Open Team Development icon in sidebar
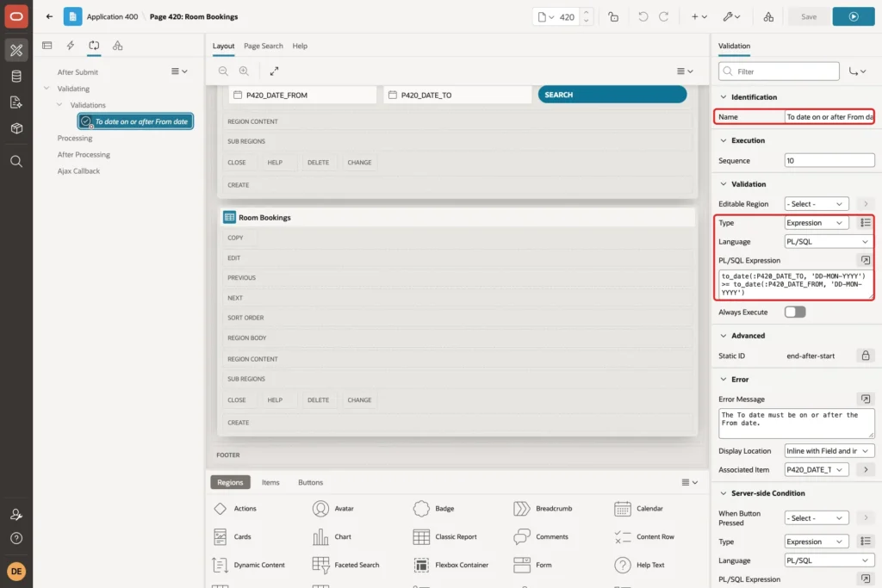 pyautogui.click(x=16, y=102)
